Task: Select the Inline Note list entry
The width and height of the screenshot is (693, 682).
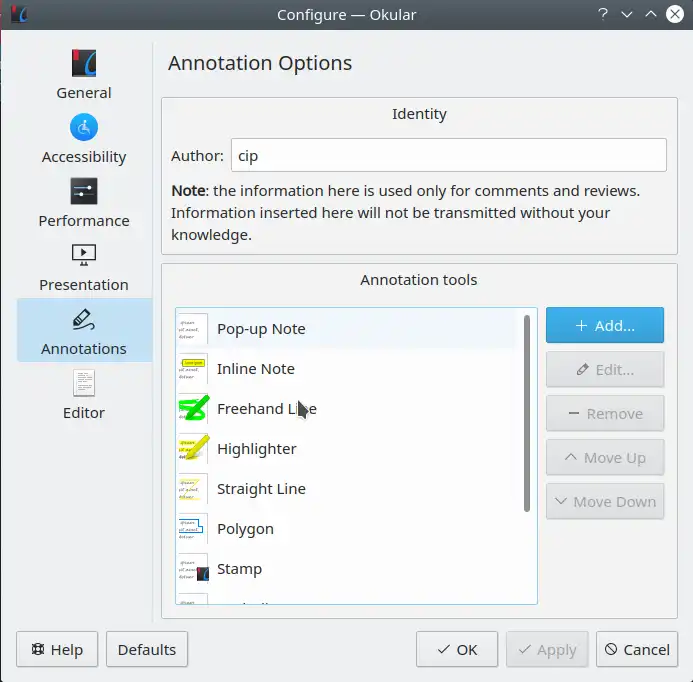Action: [346, 369]
